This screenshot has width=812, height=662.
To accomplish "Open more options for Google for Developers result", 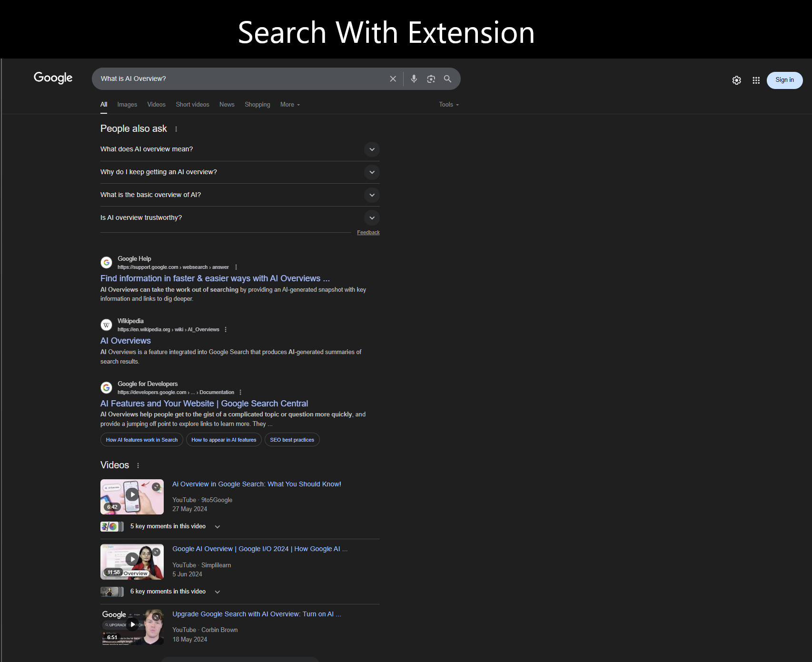I will (240, 393).
